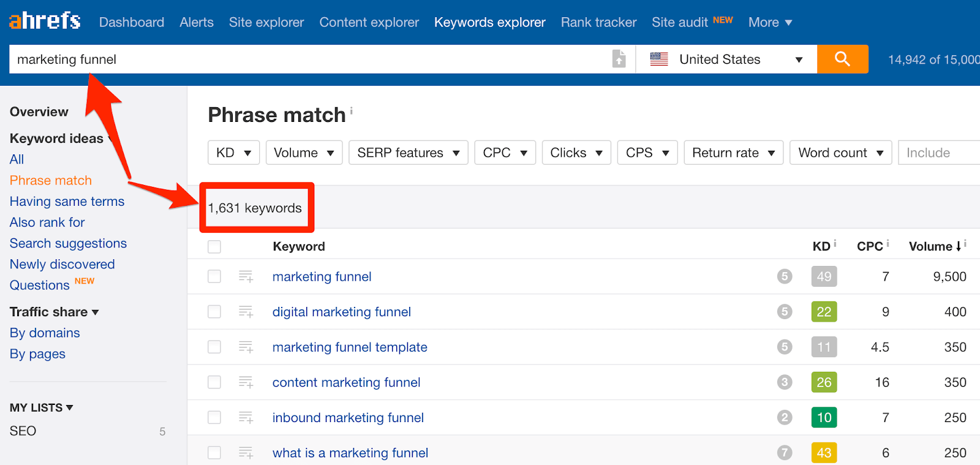Screen dimensions: 980x465
Task: Add 'inbound marketing funnel' to list icon
Action: pyautogui.click(x=246, y=417)
